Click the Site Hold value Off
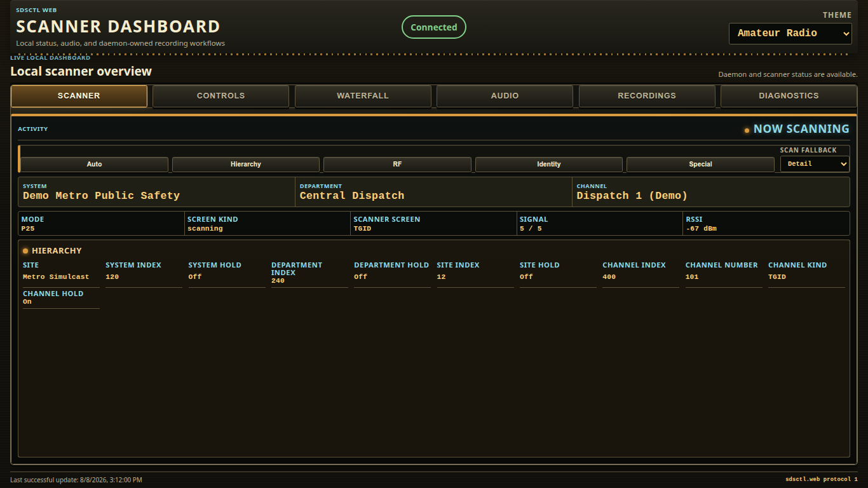 coord(526,277)
